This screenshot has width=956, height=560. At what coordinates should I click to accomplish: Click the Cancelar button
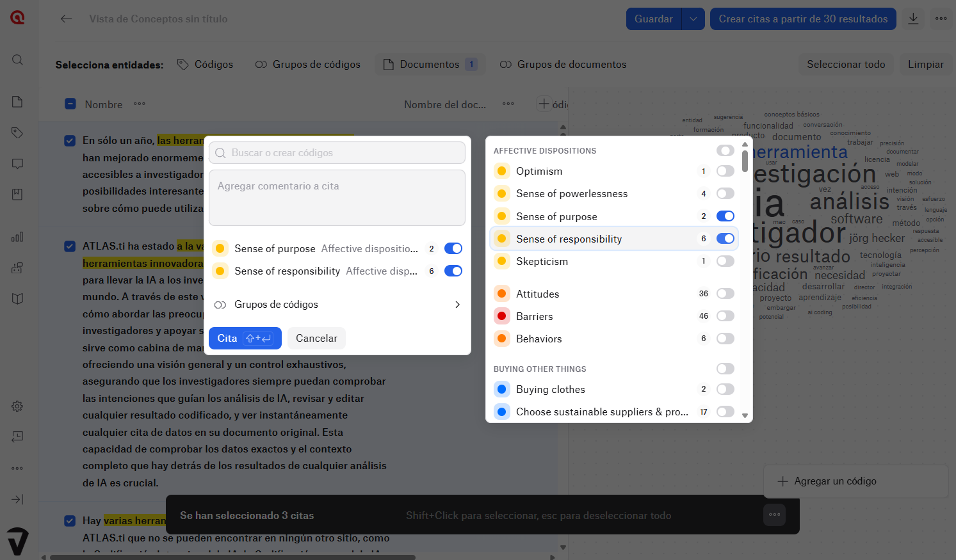[316, 338]
